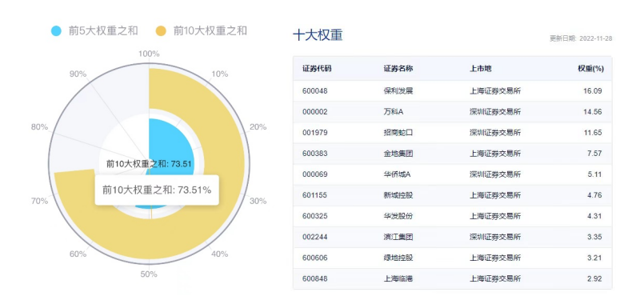Click the 更新日期: 2022-11-28 label
The width and height of the screenshot is (644, 308).
tap(581, 38)
